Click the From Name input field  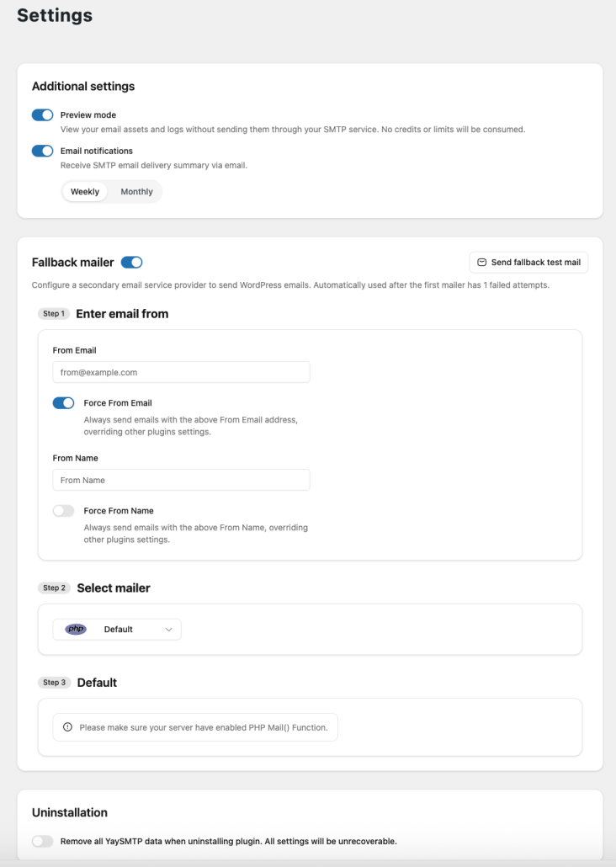coord(181,479)
